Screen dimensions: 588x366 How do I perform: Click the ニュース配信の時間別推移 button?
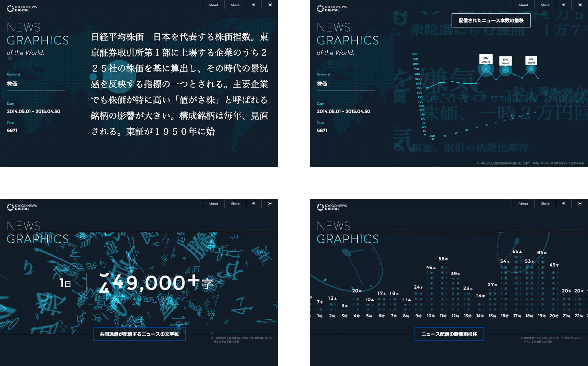click(449, 334)
